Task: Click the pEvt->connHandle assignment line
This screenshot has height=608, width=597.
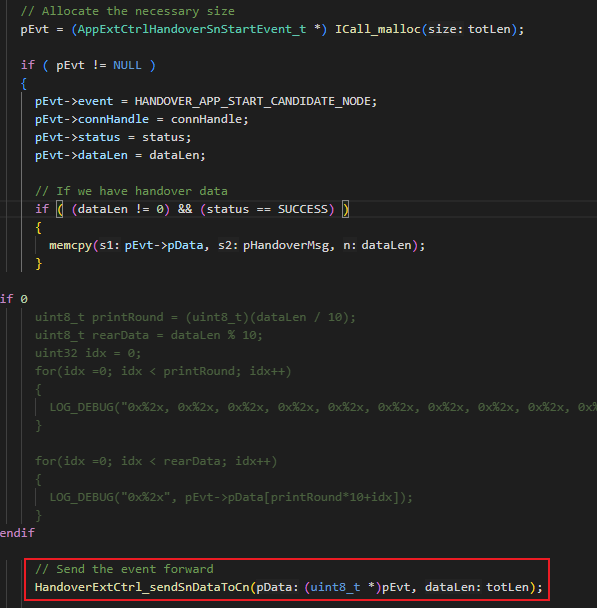Action: (141, 119)
